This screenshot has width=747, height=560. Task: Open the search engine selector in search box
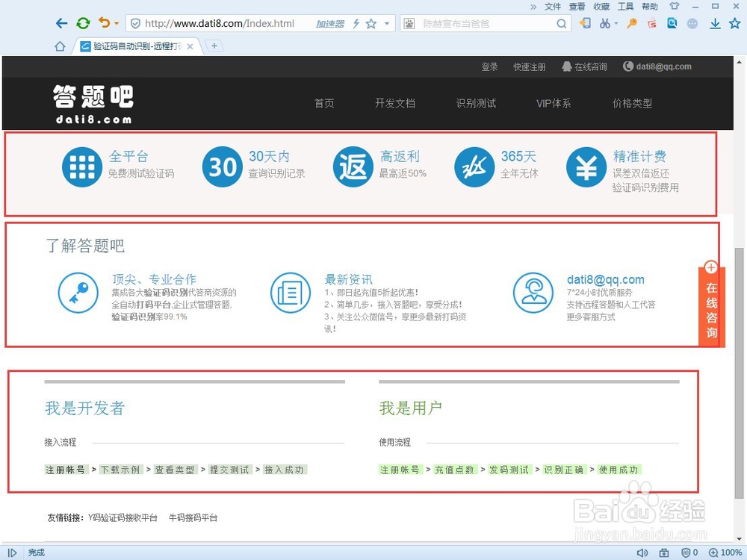[x=409, y=23]
